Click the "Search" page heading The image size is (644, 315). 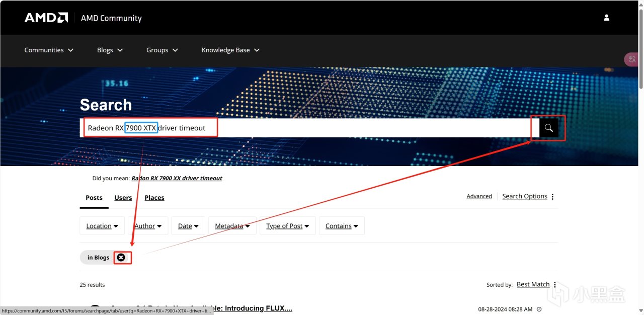coord(106,105)
